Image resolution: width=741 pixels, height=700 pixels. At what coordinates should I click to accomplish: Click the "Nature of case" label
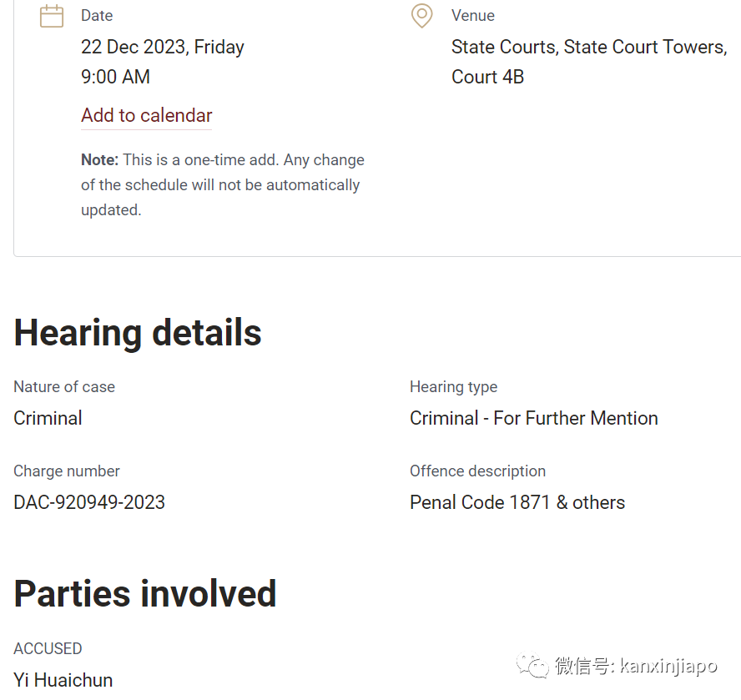(64, 387)
